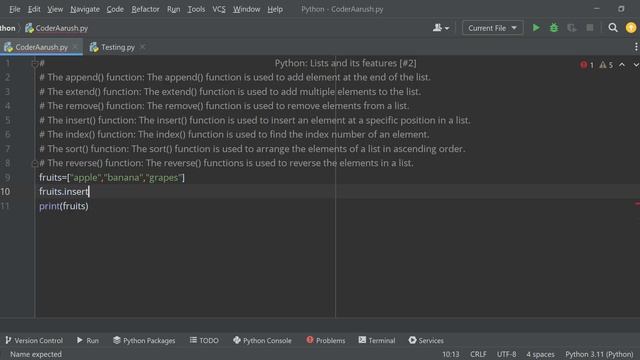Click CoderAarush.py in the breadcrumb bar

tap(57, 28)
